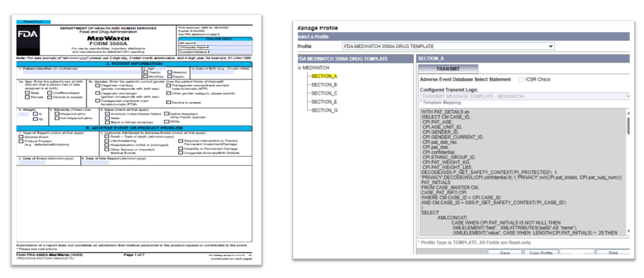
Task: Tick the Female sex checkbox
Action: click(27, 97)
